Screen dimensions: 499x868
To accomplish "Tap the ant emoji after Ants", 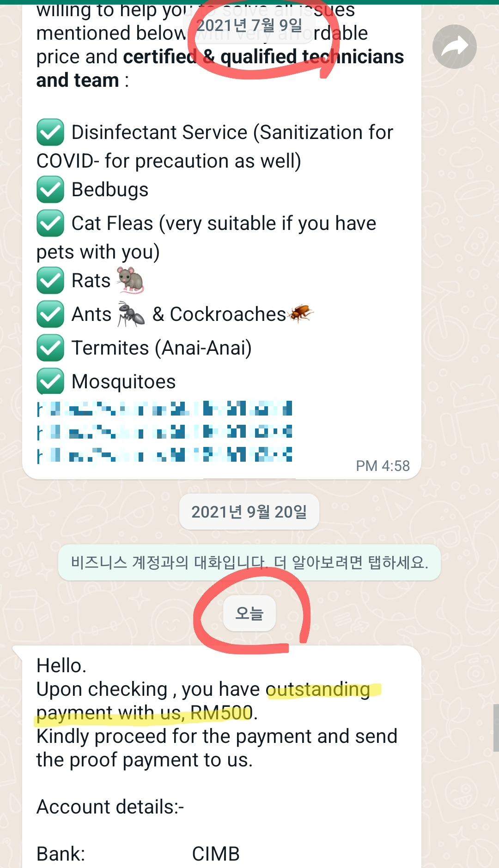I will tap(131, 314).
